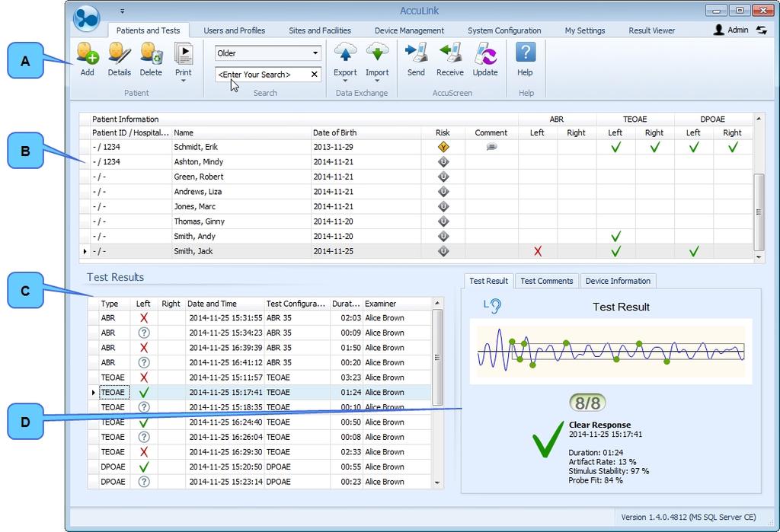This screenshot has height=532, width=780.
Task: Open the System Configuration tab
Action: [x=504, y=30]
